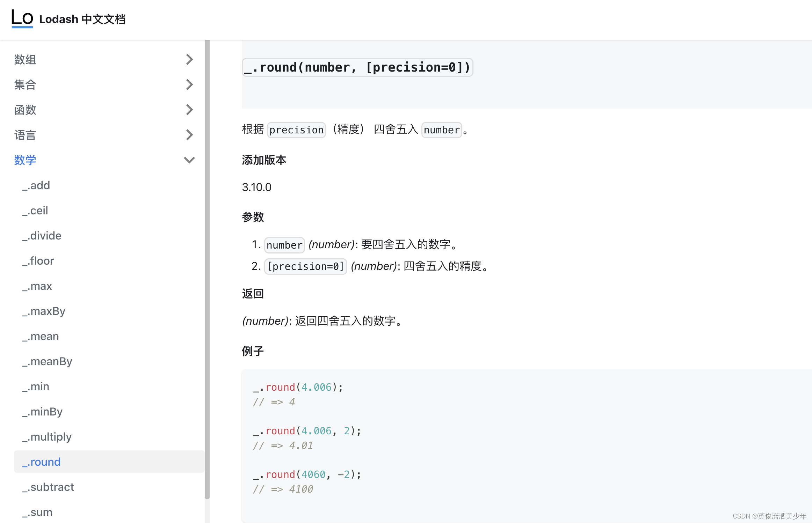812x523 pixels.
Task: Go to the _.floor page
Action: [x=38, y=261]
